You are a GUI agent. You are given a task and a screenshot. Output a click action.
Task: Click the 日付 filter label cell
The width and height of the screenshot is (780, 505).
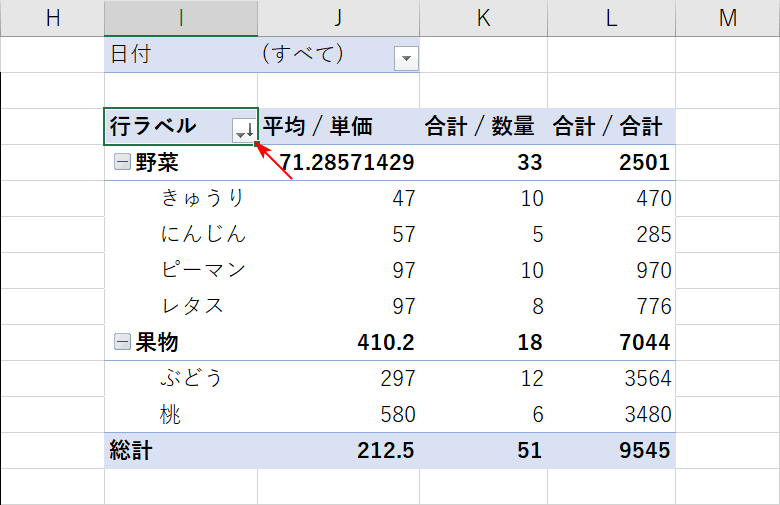[x=132, y=54]
